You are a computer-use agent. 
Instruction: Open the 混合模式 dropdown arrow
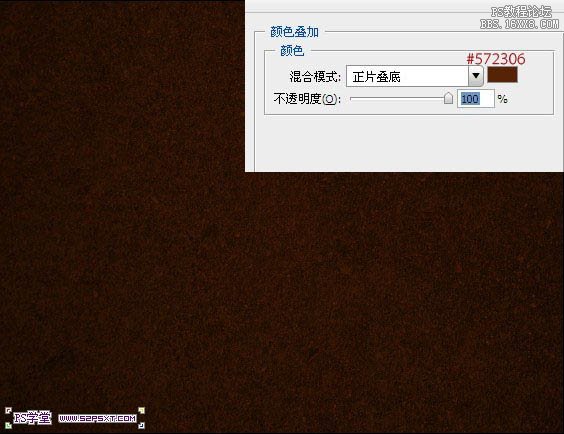(x=476, y=76)
